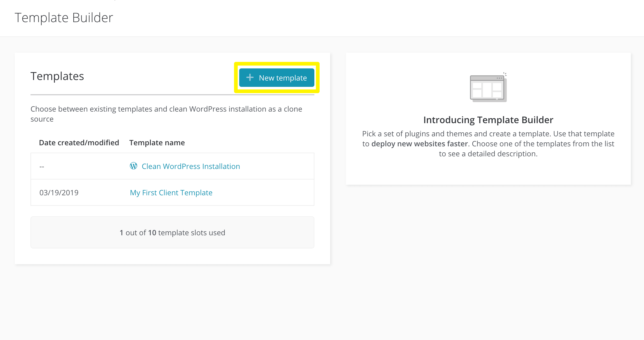The width and height of the screenshot is (644, 340).
Task: Click the clone source description text
Action: pos(166,114)
